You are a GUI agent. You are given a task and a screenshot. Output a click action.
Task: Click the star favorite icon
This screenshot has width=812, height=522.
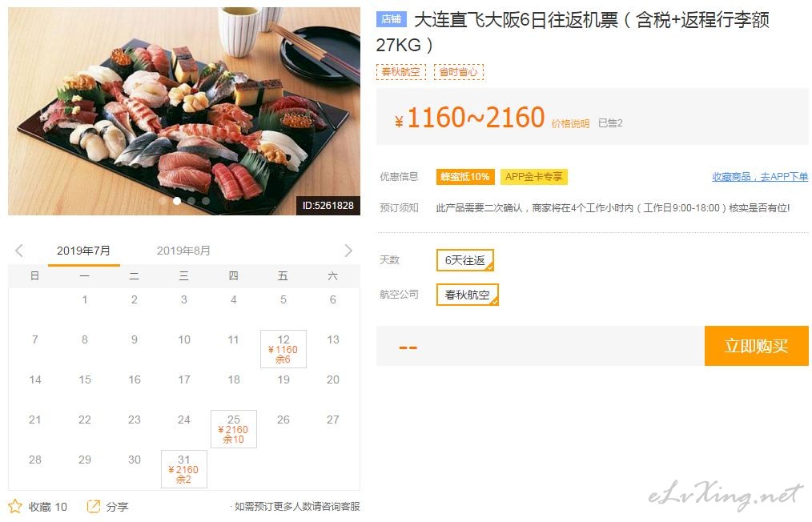coord(15,506)
